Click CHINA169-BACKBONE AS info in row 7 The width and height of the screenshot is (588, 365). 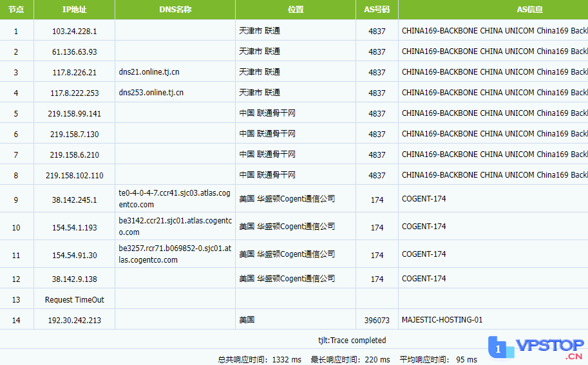[x=495, y=154]
